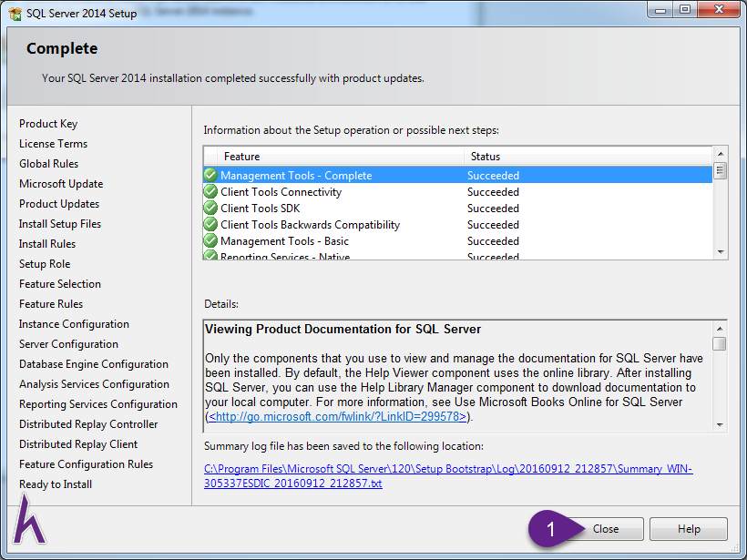Click the "Analysis Services Configuration" sidebar step

point(95,384)
